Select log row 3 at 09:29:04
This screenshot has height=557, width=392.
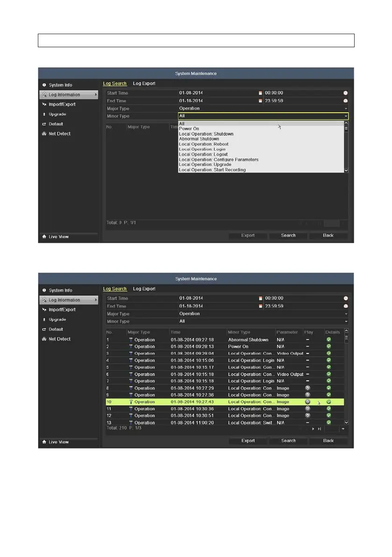tap(225, 354)
